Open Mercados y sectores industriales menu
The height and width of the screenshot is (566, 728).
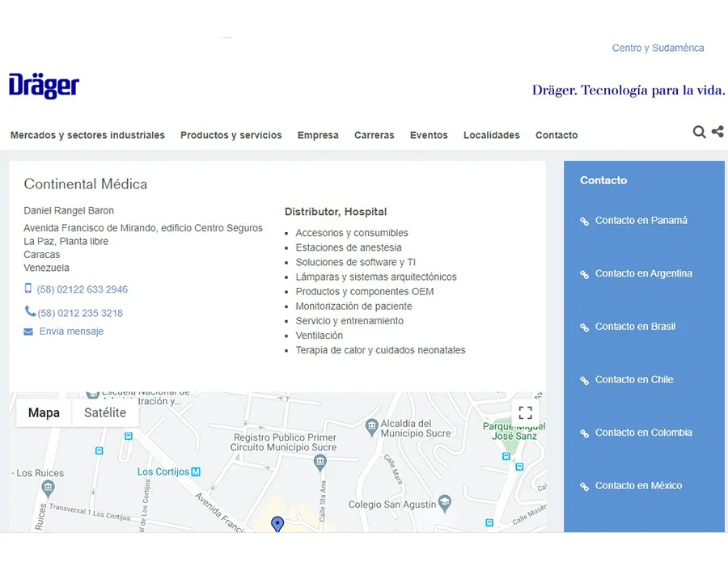click(87, 135)
